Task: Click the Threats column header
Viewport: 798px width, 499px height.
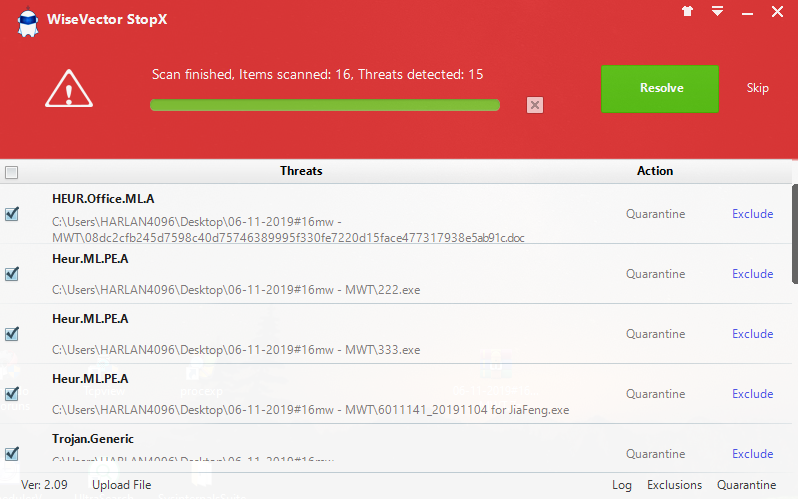Action: coord(301,171)
